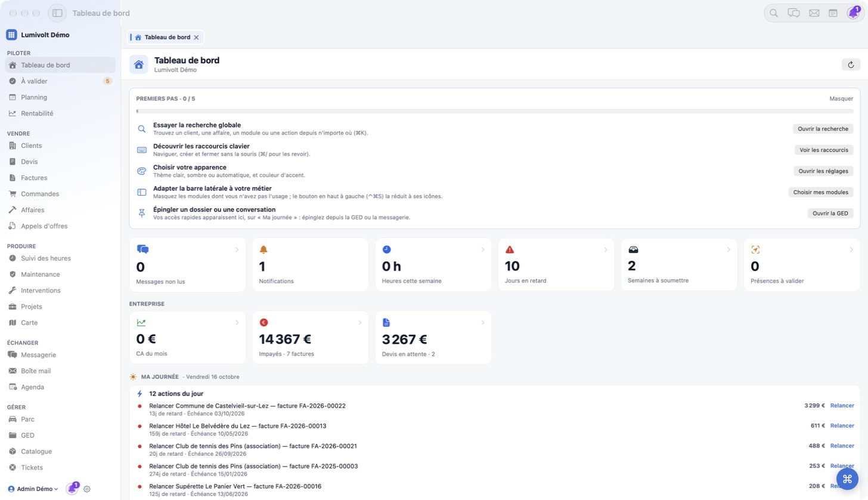The width and height of the screenshot is (868, 500).
Task: Open the Messages non lus card chevron
Action: 237,249
